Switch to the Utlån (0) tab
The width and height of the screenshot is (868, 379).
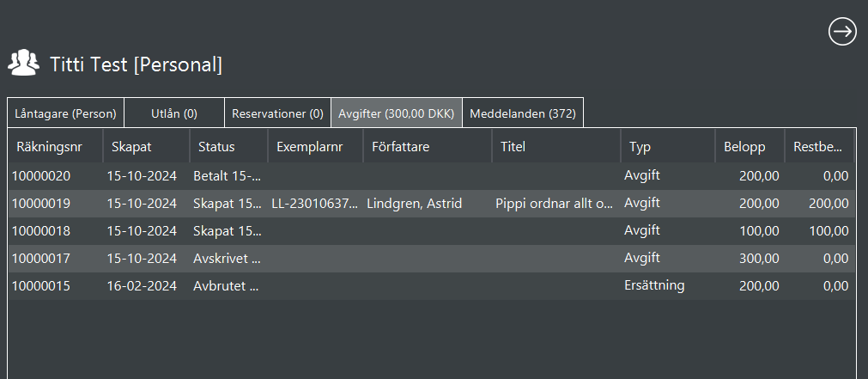[x=174, y=113]
